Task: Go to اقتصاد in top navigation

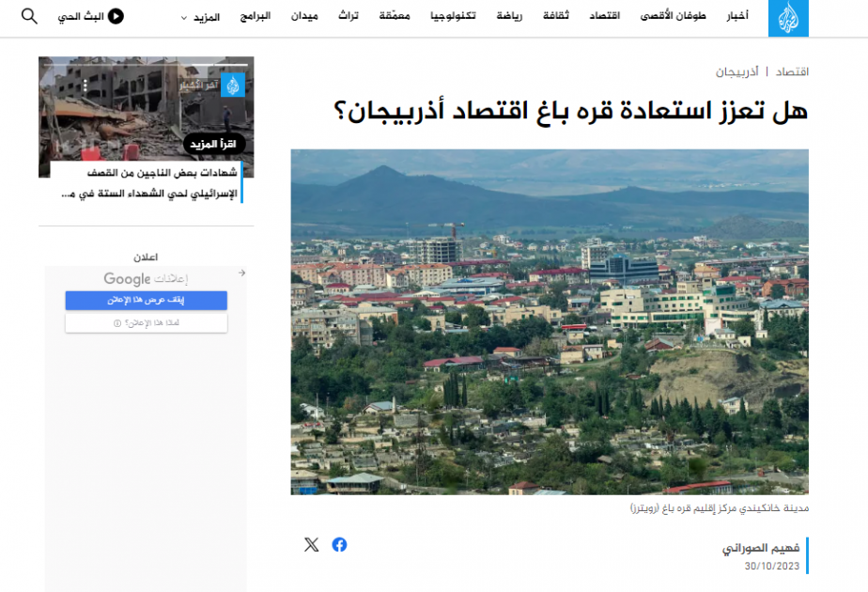Action: pyautogui.click(x=605, y=16)
